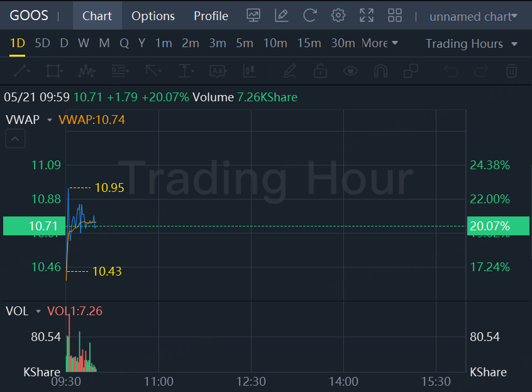532x392 pixels.
Task: Switch to the Options tab
Action: click(x=153, y=16)
